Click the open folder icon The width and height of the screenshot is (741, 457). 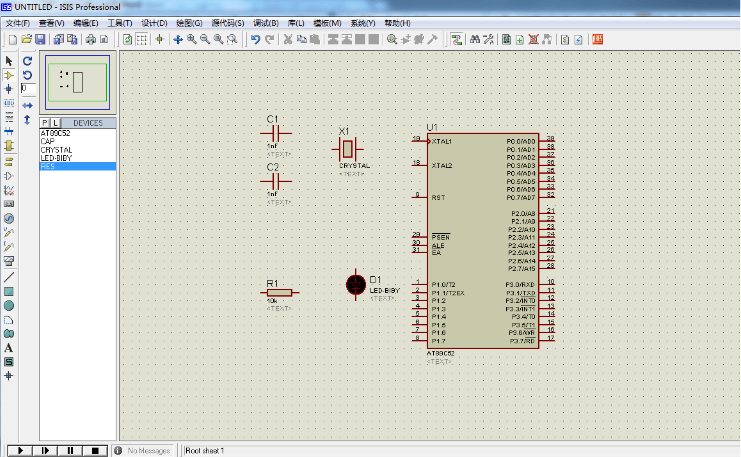click(26, 39)
